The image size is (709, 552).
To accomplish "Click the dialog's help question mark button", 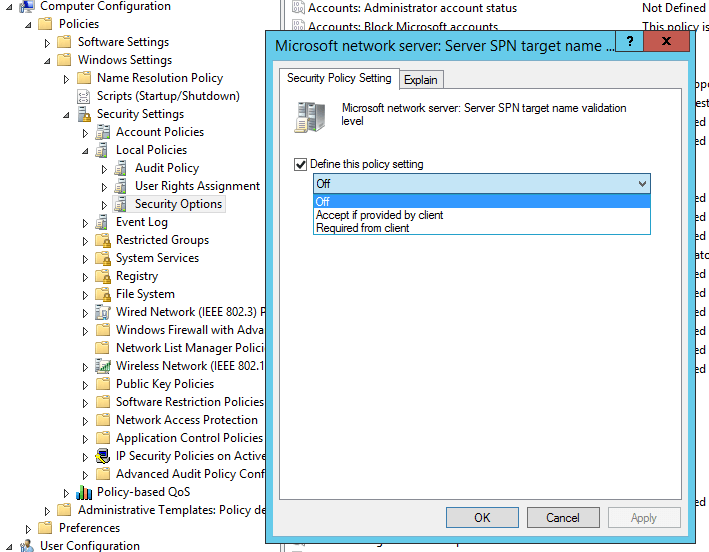I will pyautogui.click(x=629, y=41).
